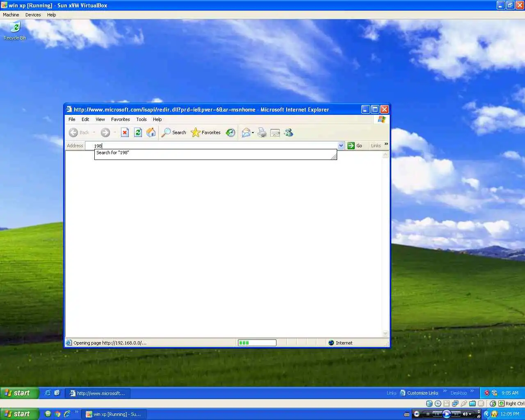Click the IE Forward arrow button
This screenshot has width=525, height=420.
(x=105, y=132)
